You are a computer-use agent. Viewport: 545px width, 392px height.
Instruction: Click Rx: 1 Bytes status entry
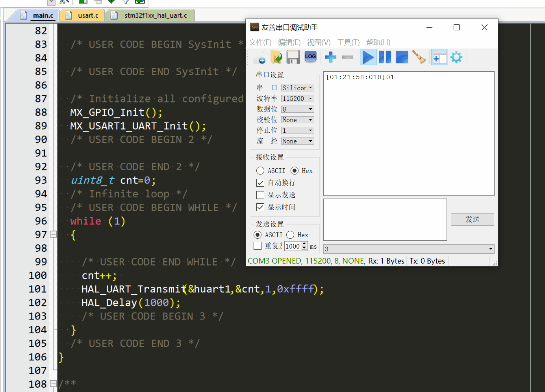pos(386,261)
